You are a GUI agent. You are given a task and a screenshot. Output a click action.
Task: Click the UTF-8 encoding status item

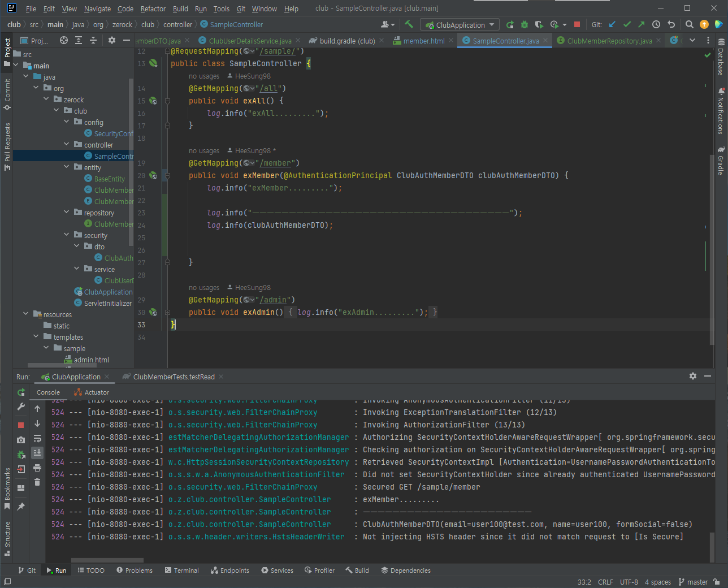point(629,582)
